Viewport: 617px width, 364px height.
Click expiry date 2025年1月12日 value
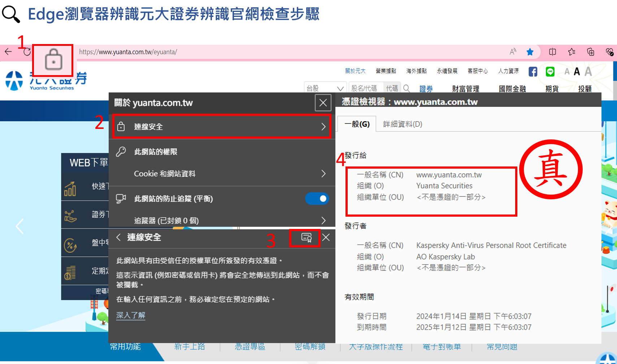474,327
